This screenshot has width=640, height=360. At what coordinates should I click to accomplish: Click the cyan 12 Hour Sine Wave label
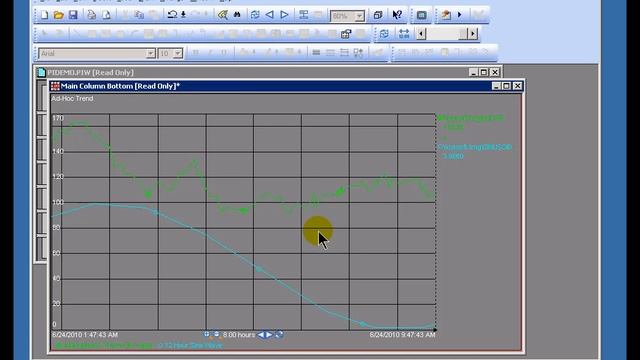(x=190, y=346)
